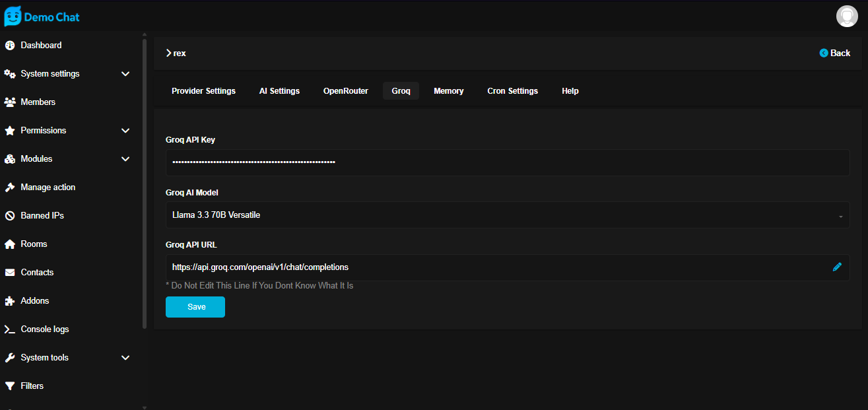
Task: Click the Rooms house icon
Action: point(10,244)
